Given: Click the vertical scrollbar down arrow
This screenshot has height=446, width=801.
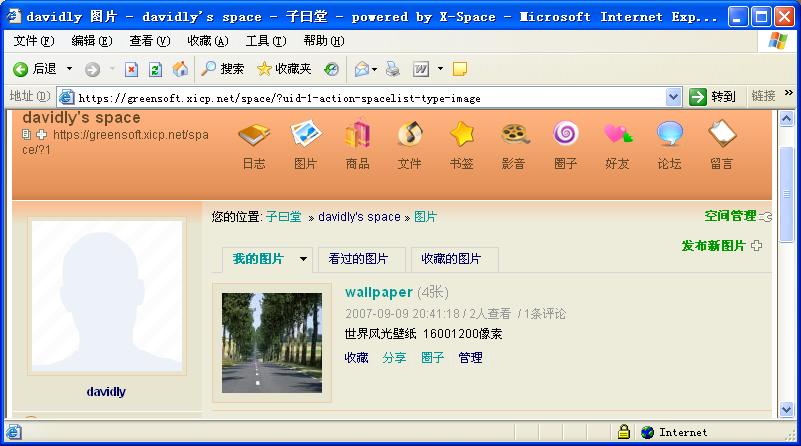Looking at the screenshot, I should click(x=786, y=409).
